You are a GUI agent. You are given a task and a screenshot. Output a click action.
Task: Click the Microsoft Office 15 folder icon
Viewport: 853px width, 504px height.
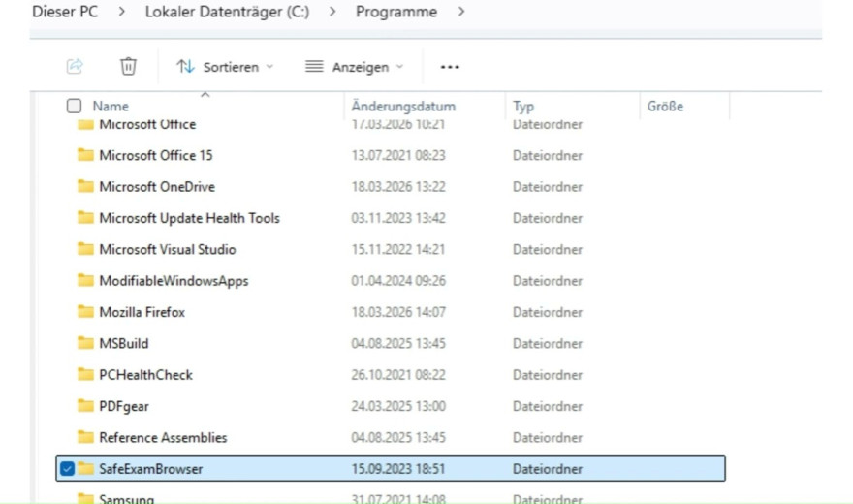click(85, 155)
